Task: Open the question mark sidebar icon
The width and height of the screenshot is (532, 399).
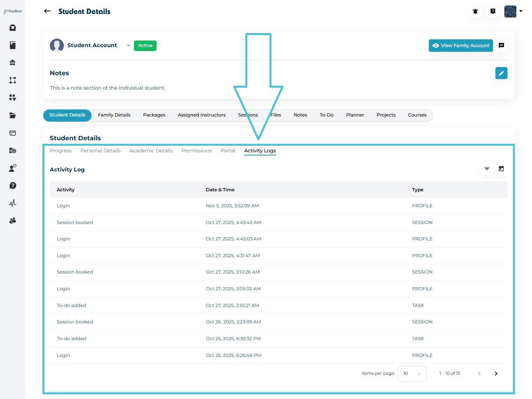Action: pos(12,185)
